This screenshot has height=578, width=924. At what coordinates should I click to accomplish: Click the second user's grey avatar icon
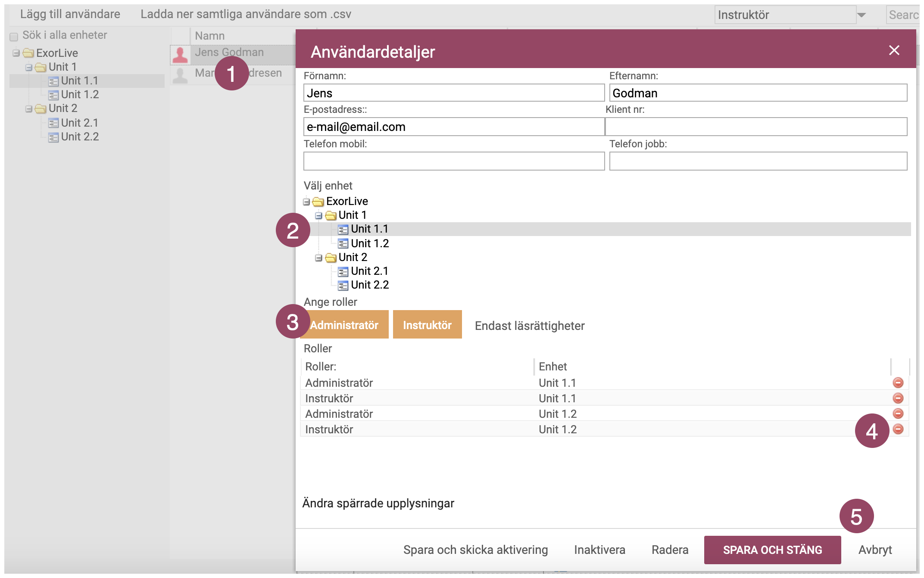coord(180,75)
